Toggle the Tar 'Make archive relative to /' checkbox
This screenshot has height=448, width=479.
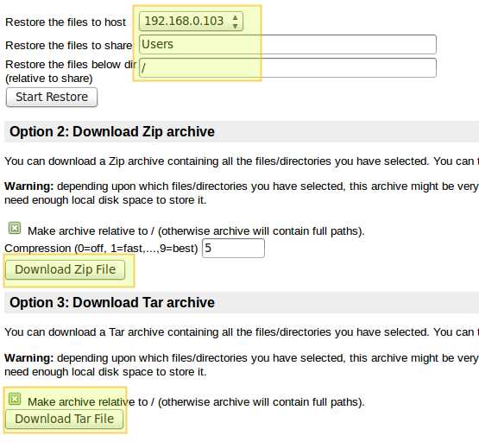(15, 399)
